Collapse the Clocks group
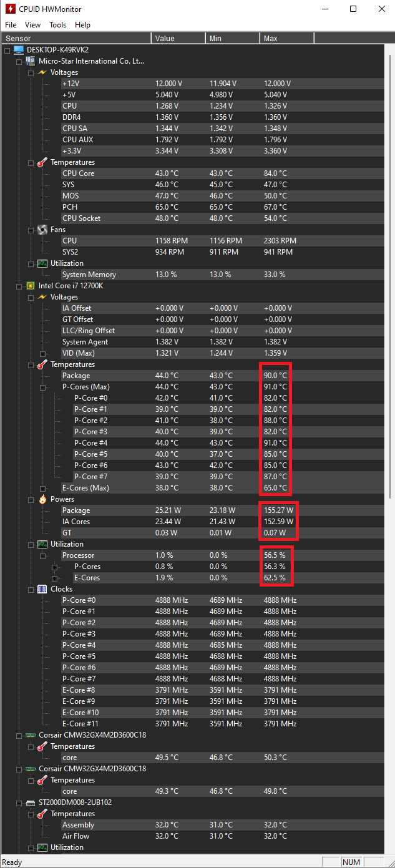 point(31,589)
